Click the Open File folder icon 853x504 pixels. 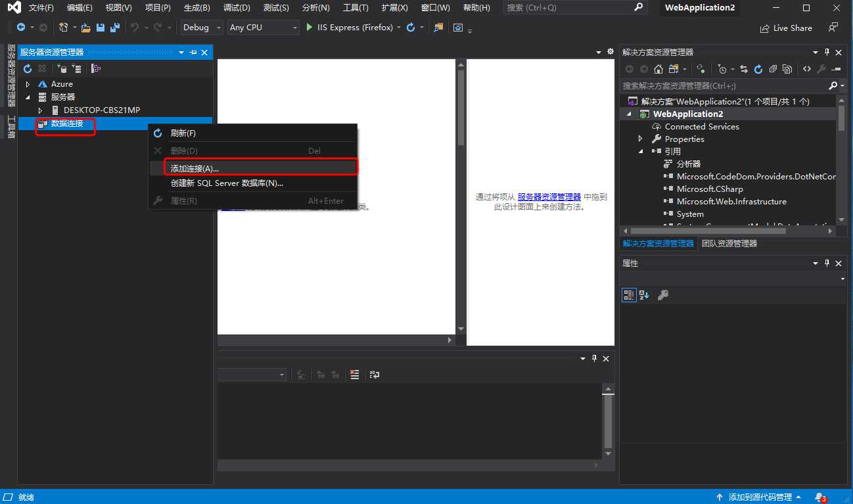(x=85, y=28)
